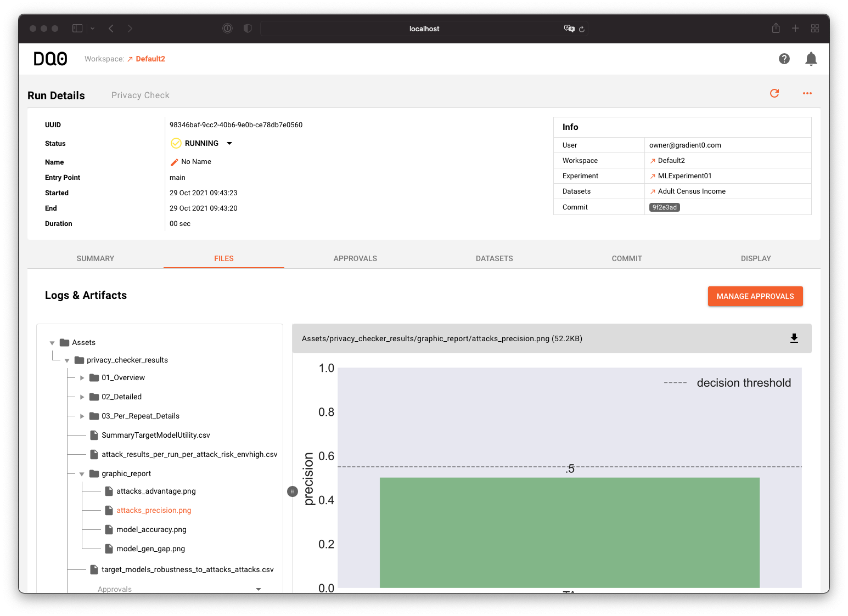Click the Default2 workspace arrow icon in Info table
The width and height of the screenshot is (848, 616).
click(653, 161)
